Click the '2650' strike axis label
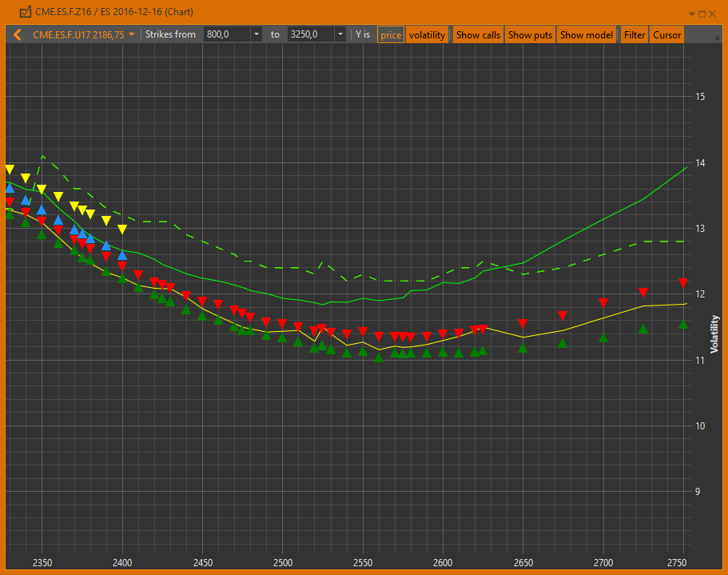 523,562
